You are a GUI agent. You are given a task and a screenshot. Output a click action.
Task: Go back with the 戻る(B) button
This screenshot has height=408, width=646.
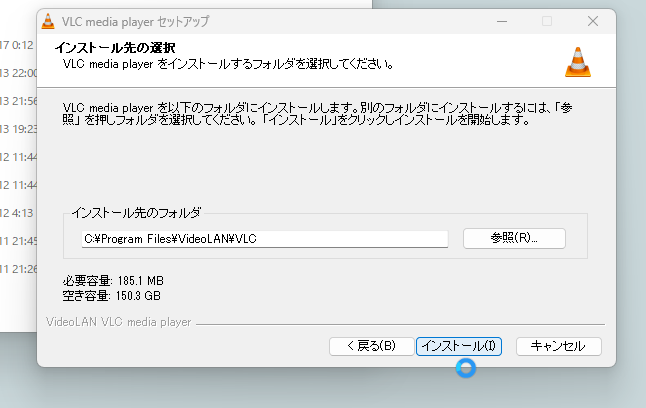372,346
